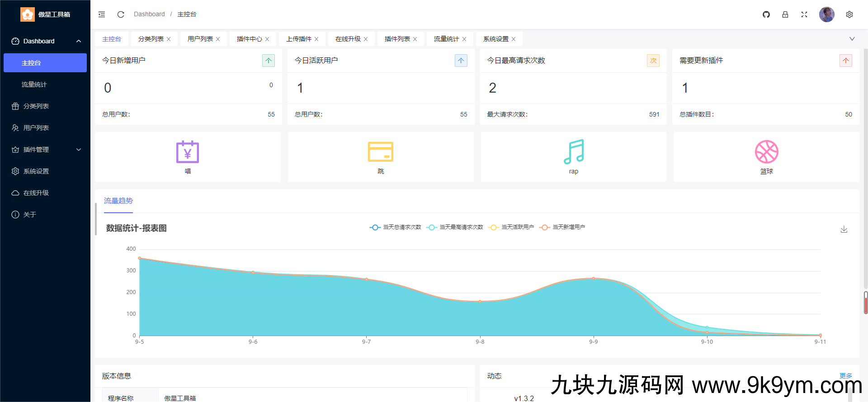Click the lock screen icon
The height and width of the screenshot is (402, 868).
pyautogui.click(x=785, y=14)
